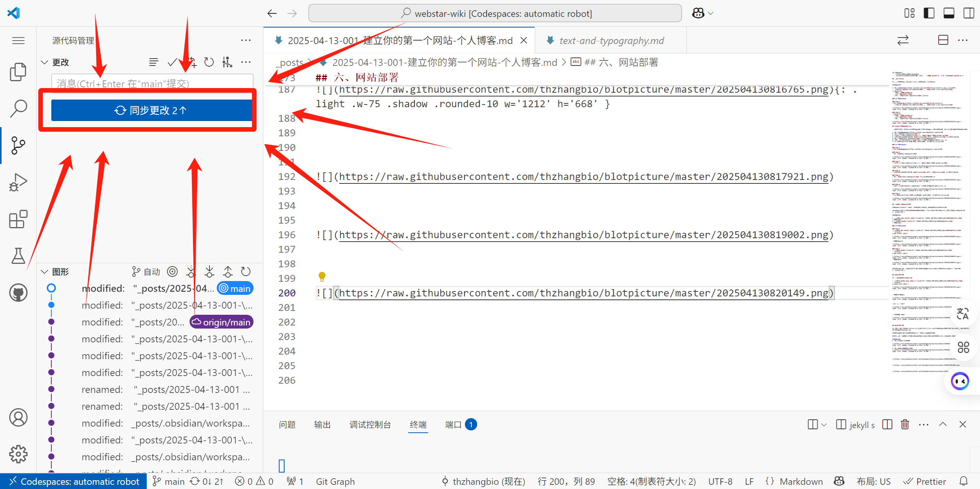Switch to the 输出 panel tab
Viewport: 980px width, 489px height.
322,424
